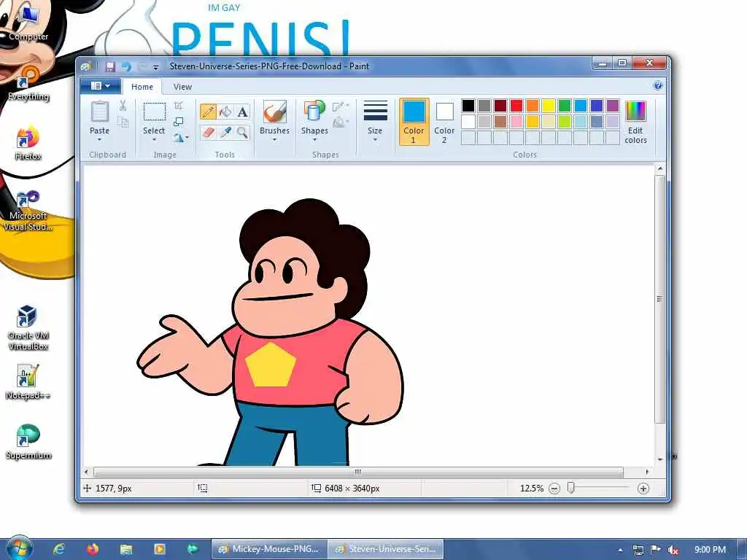Open Notepad++ desktop shortcut
This screenshot has height=560, width=747.
pos(28,382)
